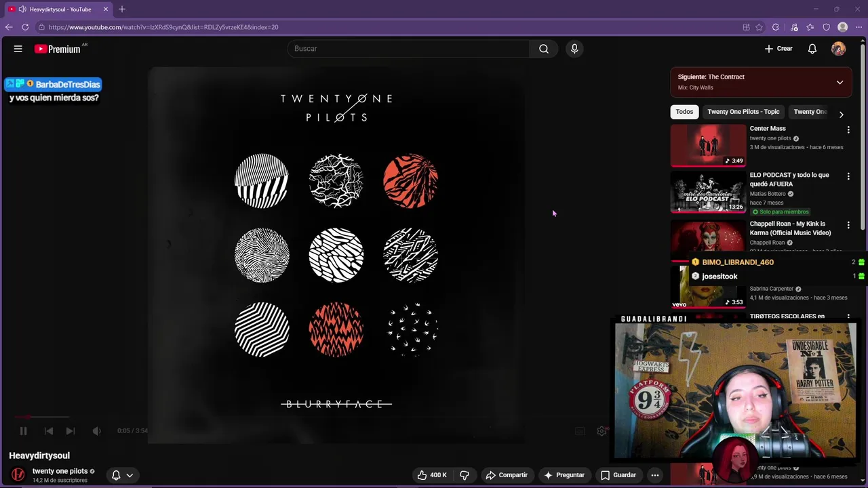Open the YouTube hamburger guide menu
The width and height of the screenshot is (868, 488).
(x=18, y=49)
